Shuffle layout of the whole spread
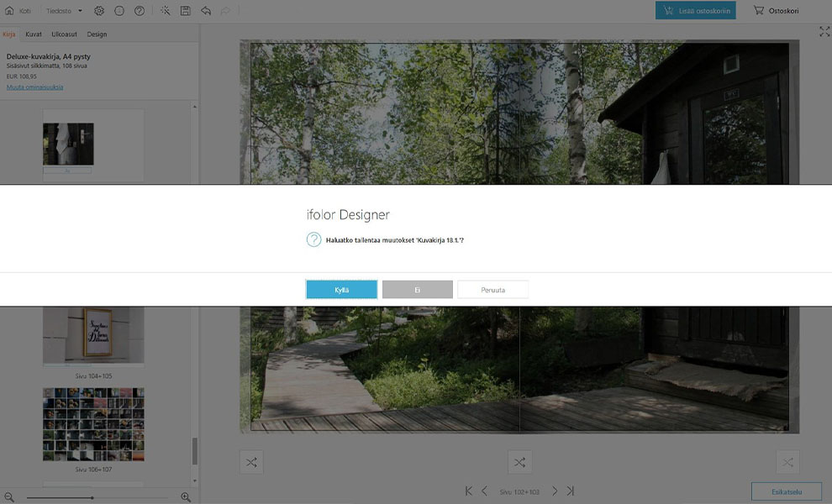 (x=519, y=462)
